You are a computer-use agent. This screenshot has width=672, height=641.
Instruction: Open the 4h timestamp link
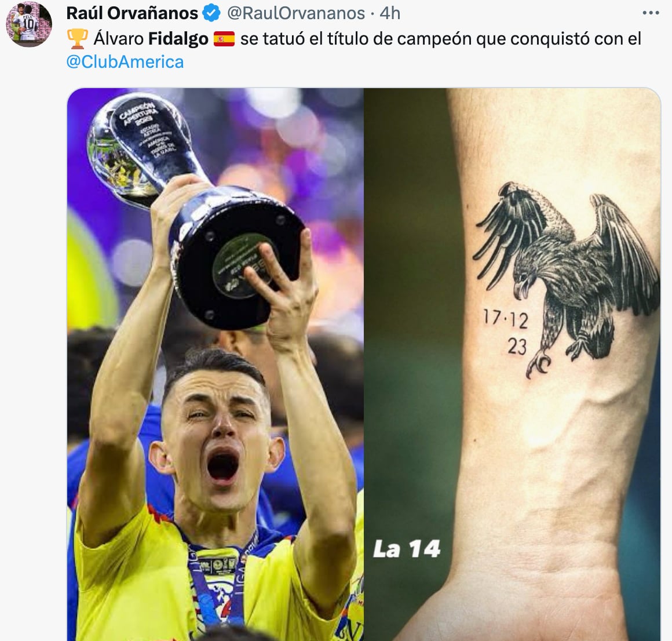tap(390, 13)
